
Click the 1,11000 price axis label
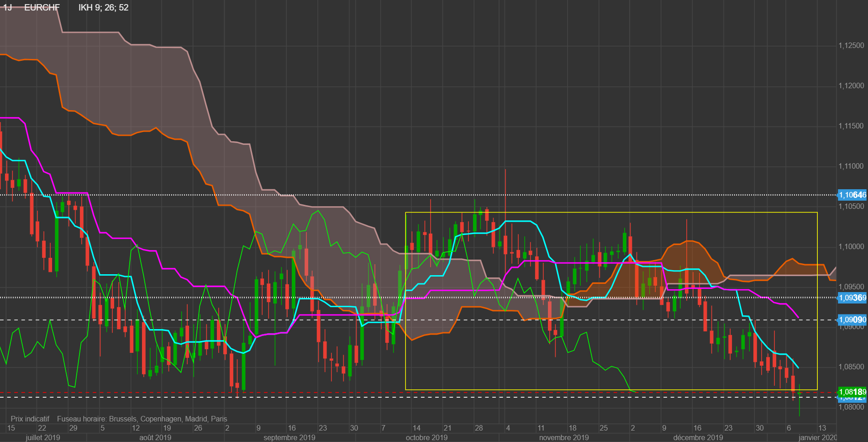click(851, 166)
